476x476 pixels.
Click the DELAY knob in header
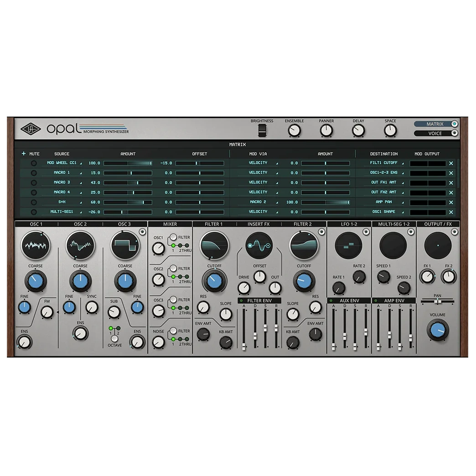[358, 131]
